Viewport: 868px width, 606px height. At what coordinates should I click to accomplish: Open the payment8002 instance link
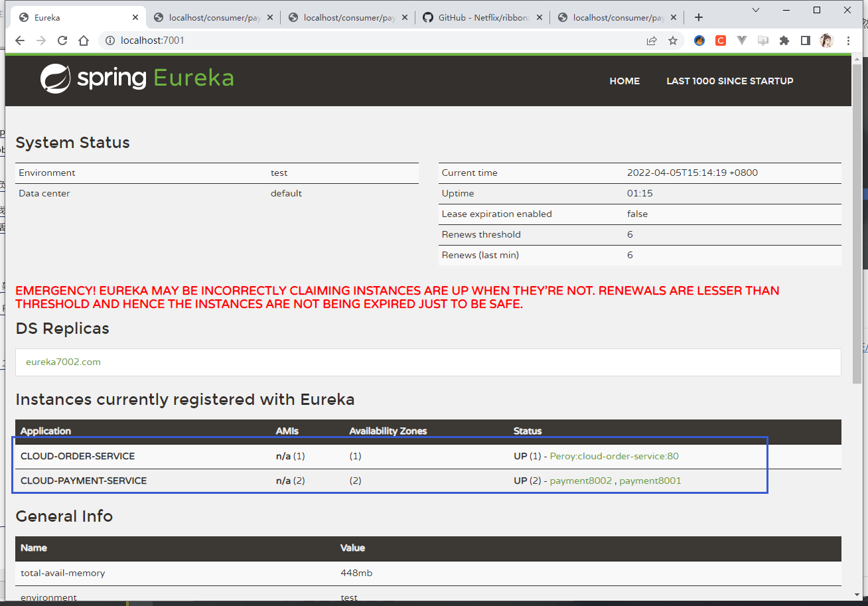(581, 481)
